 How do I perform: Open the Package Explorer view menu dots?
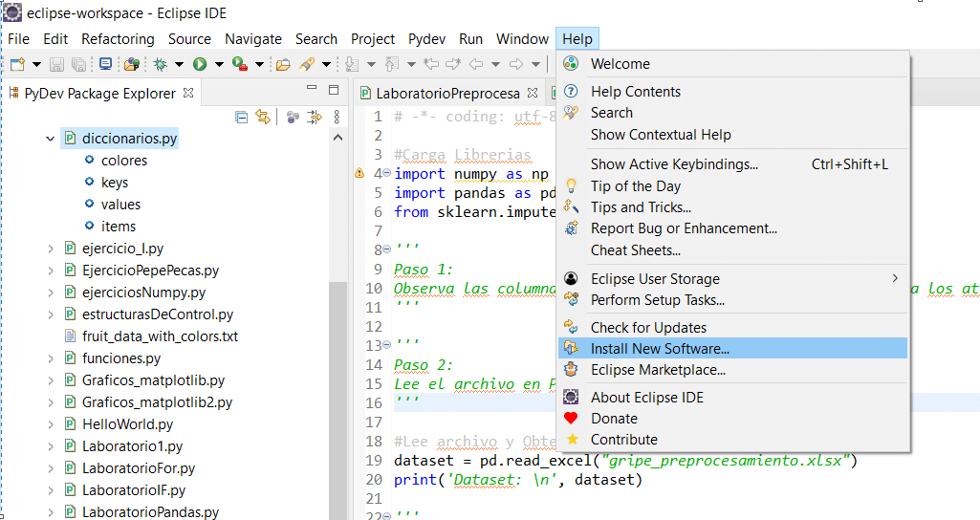[x=337, y=117]
